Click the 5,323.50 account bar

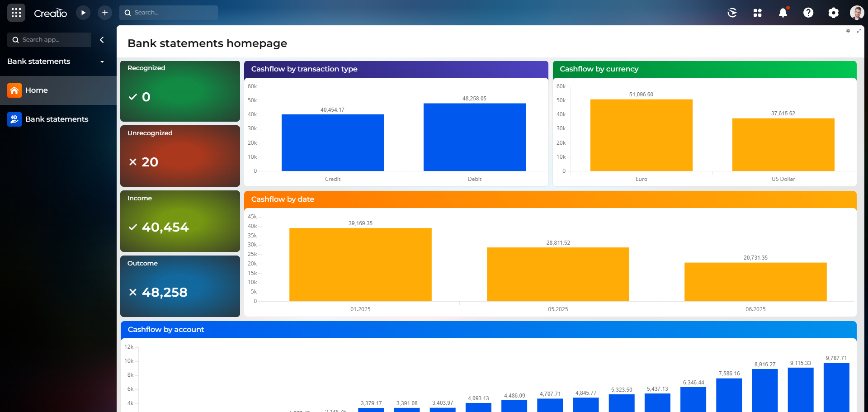pyautogui.click(x=622, y=403)
